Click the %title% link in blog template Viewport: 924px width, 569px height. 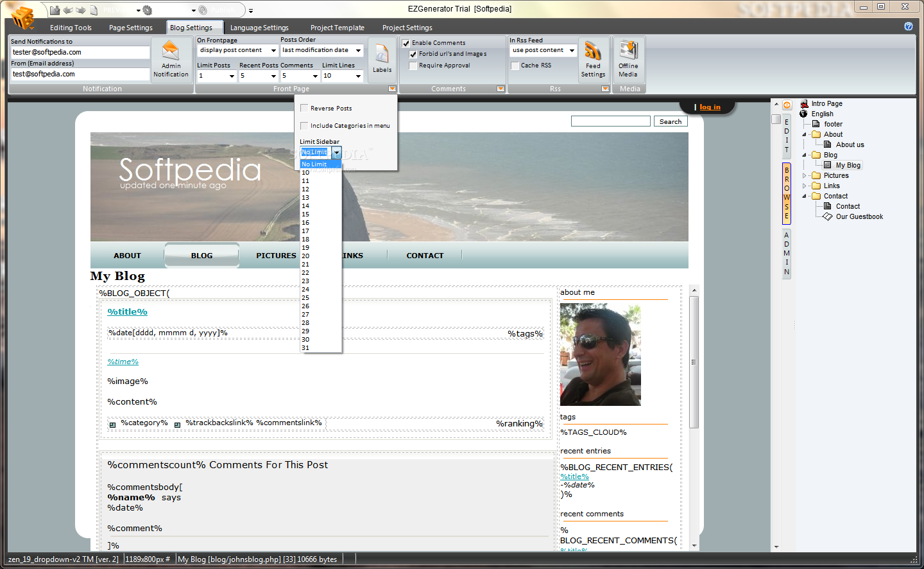coord(127,311)
